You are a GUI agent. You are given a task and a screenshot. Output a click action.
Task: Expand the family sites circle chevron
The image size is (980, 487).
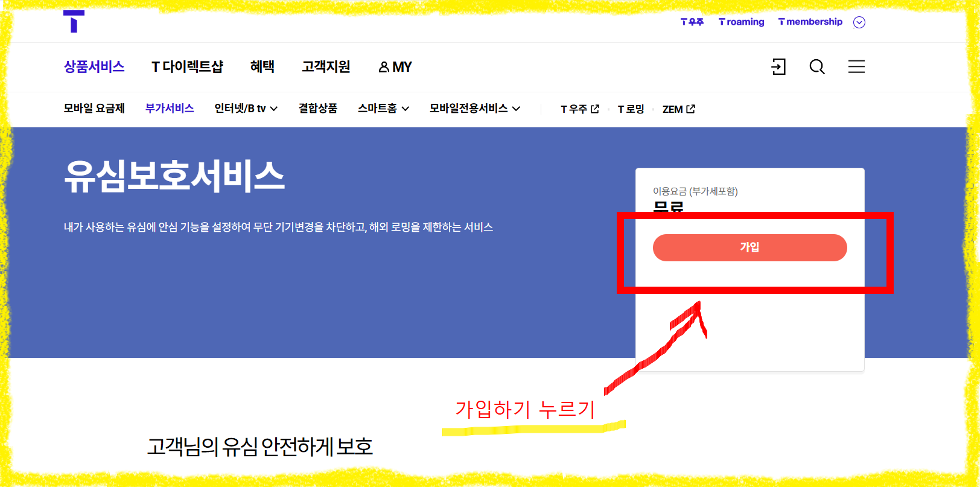[x=859, y=22]
